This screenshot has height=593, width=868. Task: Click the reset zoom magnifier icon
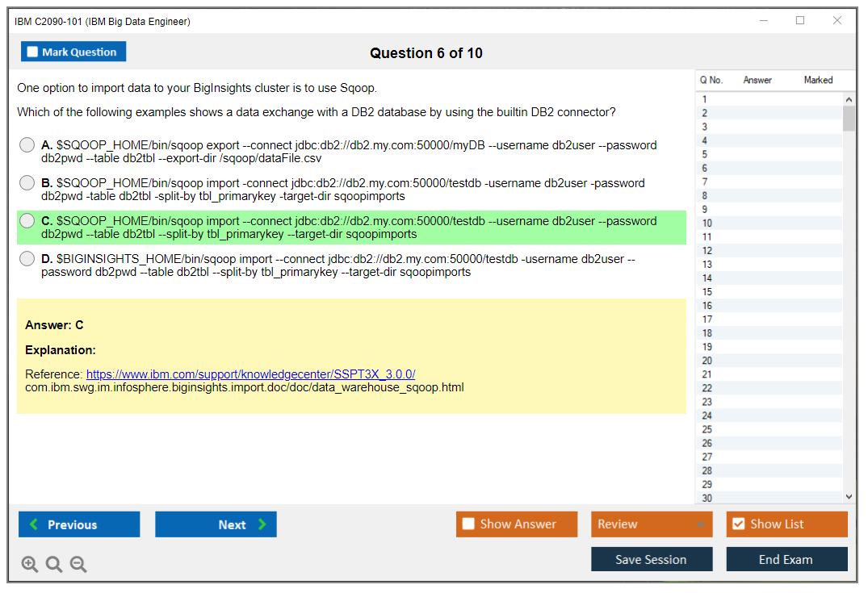pyautogui.click(x=54, y=565)
